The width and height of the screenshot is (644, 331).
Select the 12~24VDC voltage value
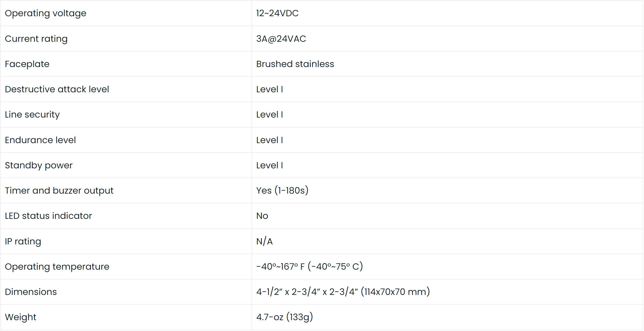point(277,13)
